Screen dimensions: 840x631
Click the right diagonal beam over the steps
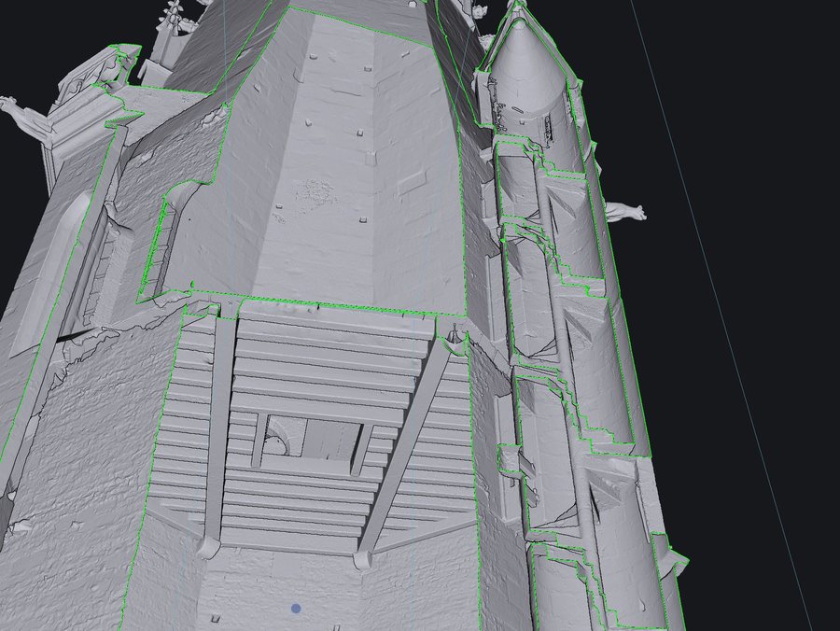click(x=407, y=445)
